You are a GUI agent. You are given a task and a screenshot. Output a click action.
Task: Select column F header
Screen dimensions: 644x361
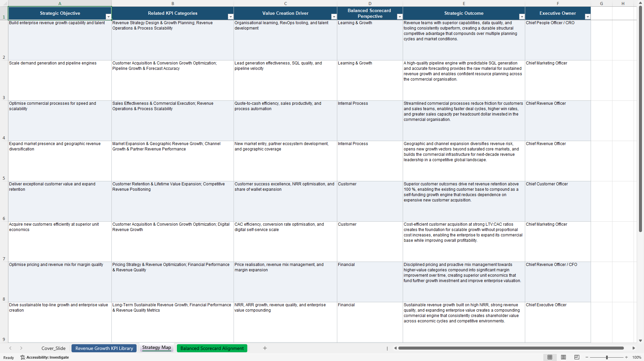(x=558, y=3)
